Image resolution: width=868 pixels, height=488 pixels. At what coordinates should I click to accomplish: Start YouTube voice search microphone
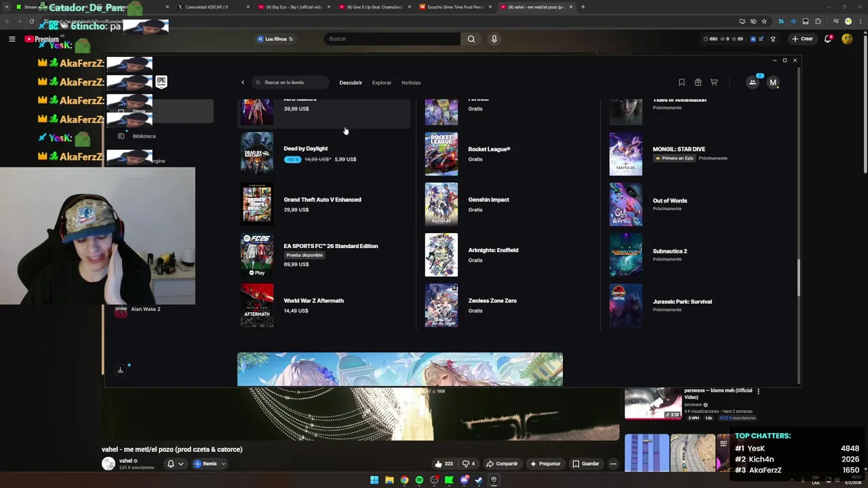[x=494, y=39]
